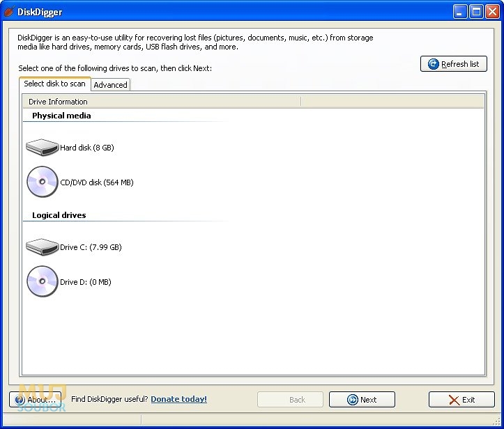Viewport: 504px width, 429px height.
Task: Select the CD/DVD disk (564 MB) disc icon
Action: pos(42,182)
